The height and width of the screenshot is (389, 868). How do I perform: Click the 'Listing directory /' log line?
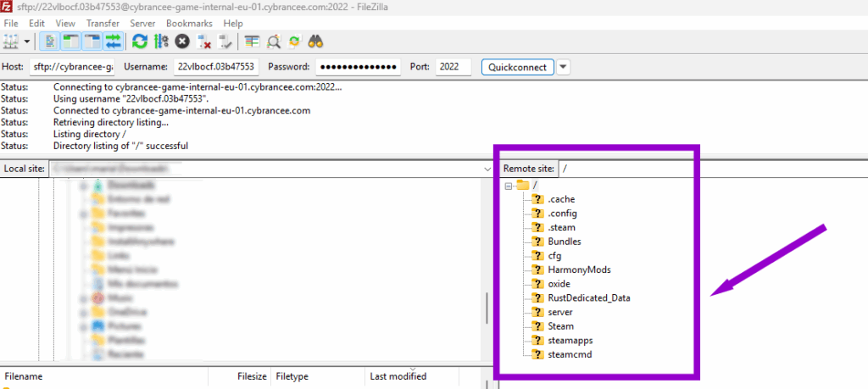pyautogui.click(x=90, y=135)
